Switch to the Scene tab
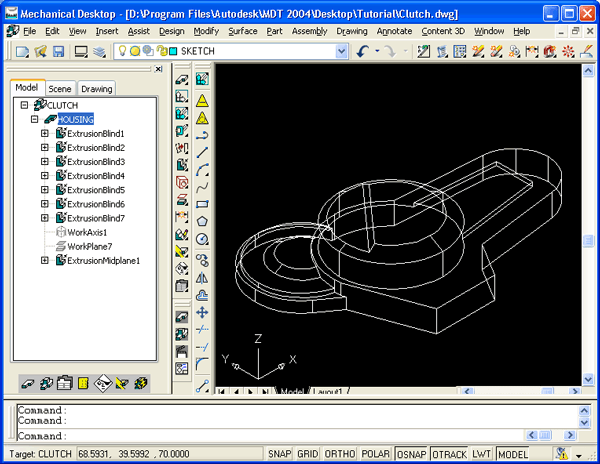 point(60,89)
